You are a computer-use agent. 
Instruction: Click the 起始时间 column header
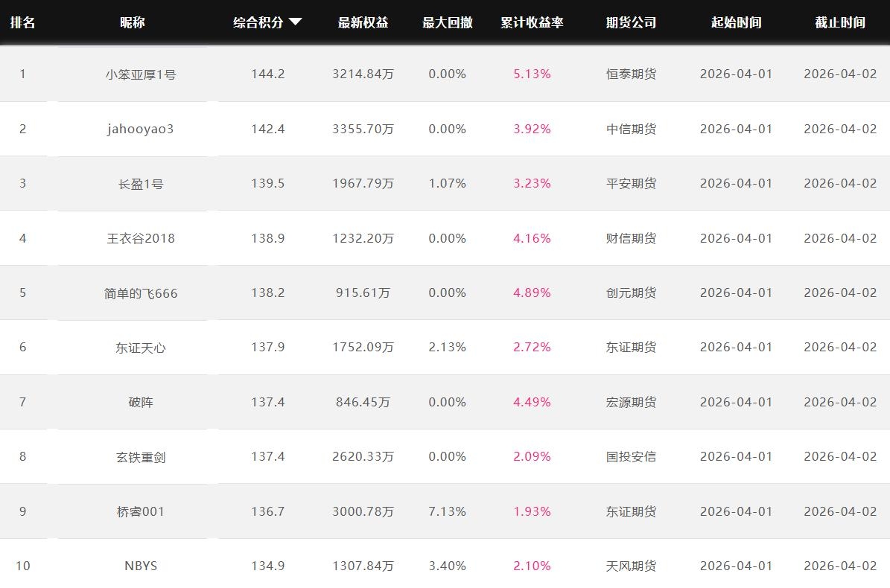pos(736,22)
